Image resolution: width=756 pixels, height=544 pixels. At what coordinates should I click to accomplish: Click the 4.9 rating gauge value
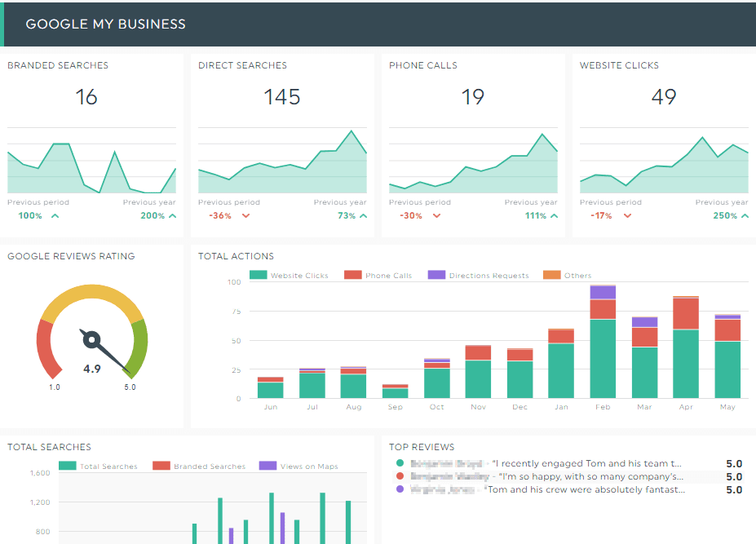pyautogui.click(x=91, y=369)
